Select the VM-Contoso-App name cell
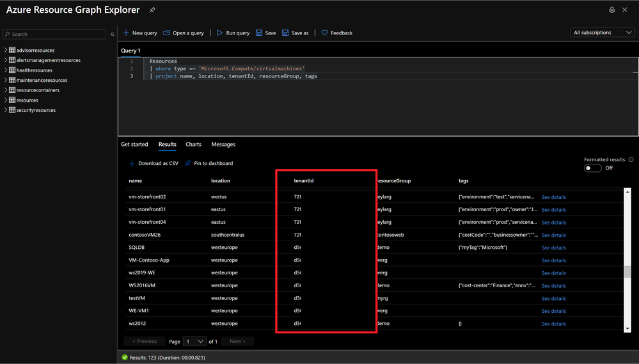This screenshot has width=639, height=364. coord(149,260)
